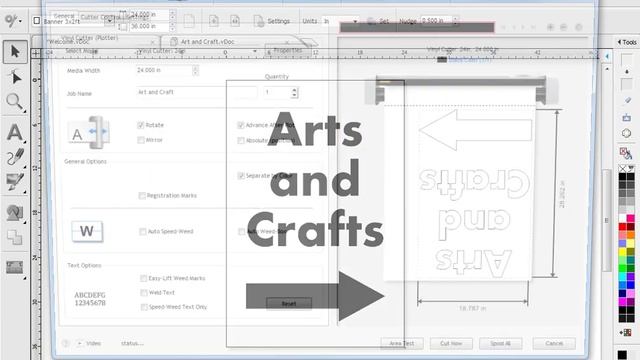
Task: Switch to the Art and Craft.vDoc tab
Action: (x=231, y=42)
